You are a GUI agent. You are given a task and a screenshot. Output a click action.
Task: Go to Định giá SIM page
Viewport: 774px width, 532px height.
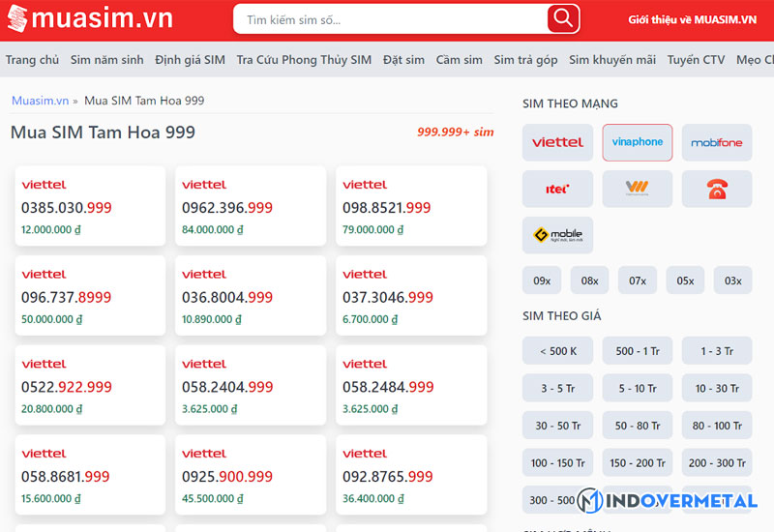tap(190, 60)
